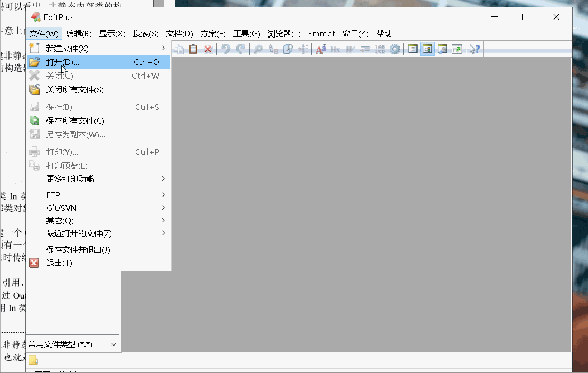588x373 pixels.
Task: Expand the 新建文件(X) submenu arrow
Action: (x=163, y=48)
